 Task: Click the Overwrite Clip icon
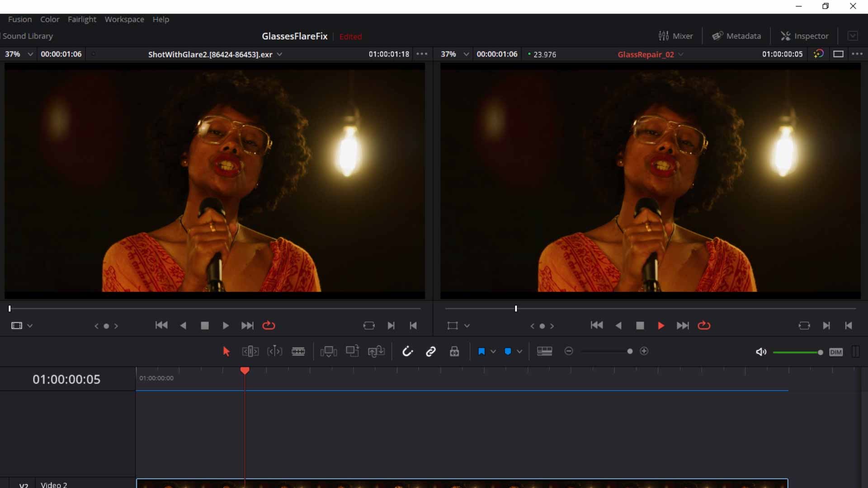(352, 352)
